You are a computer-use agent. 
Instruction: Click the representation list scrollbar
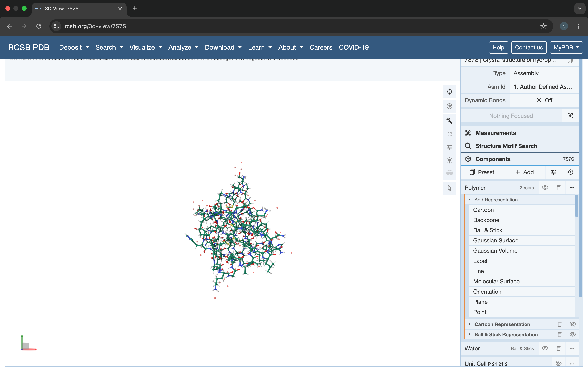(576, 206)
